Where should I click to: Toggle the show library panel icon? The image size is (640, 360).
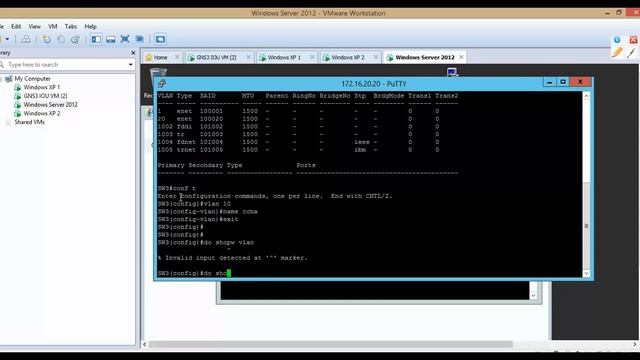96,39
